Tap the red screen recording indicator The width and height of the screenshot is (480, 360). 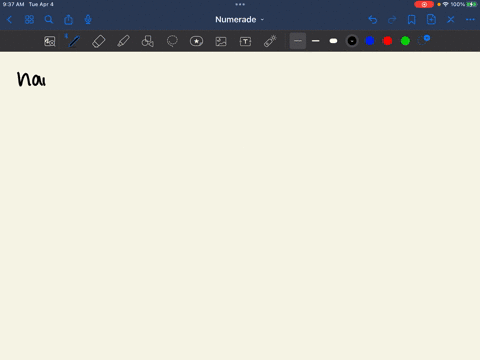click(x=424, y=4)
